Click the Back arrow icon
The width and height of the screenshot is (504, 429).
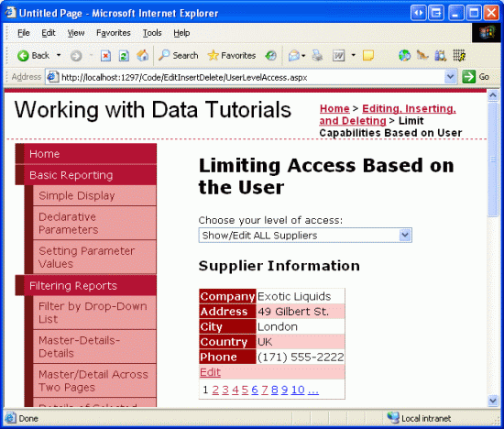point(23,56)
